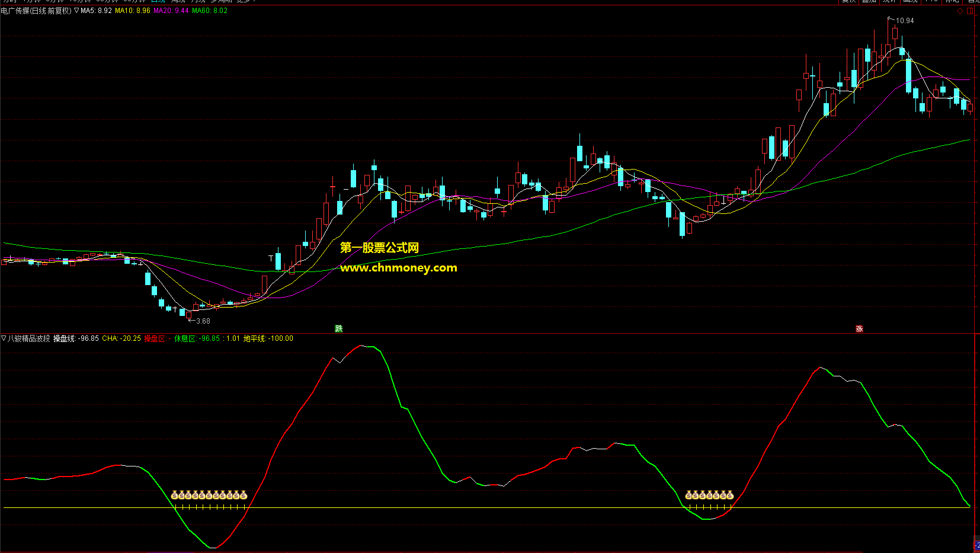
Task: Click the 操盘线: -96.85 indicator value
Action: pos(76,338)
